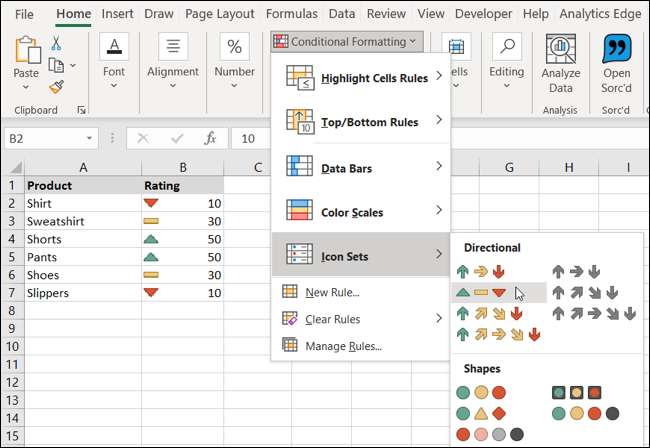Open the Conditional Formatting dropdown
This screenshot has height=448, width=650.
(x=346, y=42)
